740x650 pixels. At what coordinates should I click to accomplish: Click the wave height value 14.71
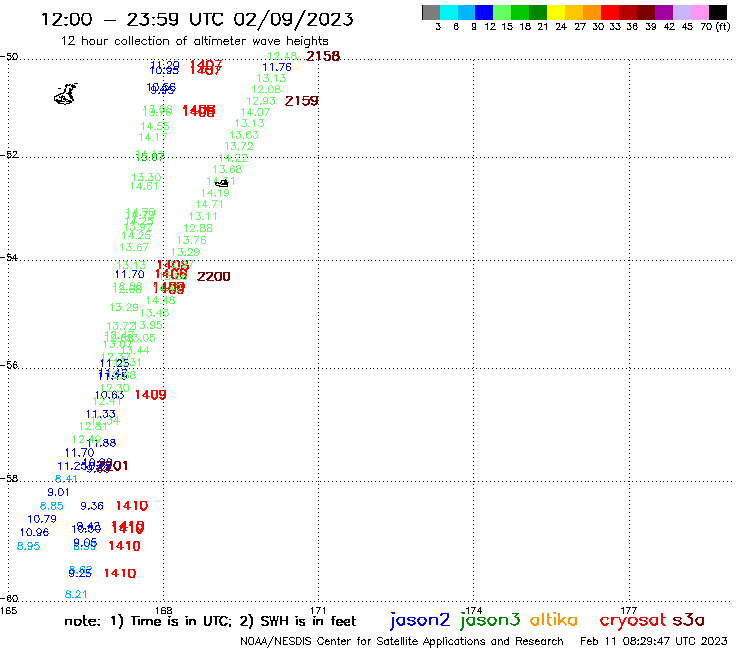[x=209, y=204]
